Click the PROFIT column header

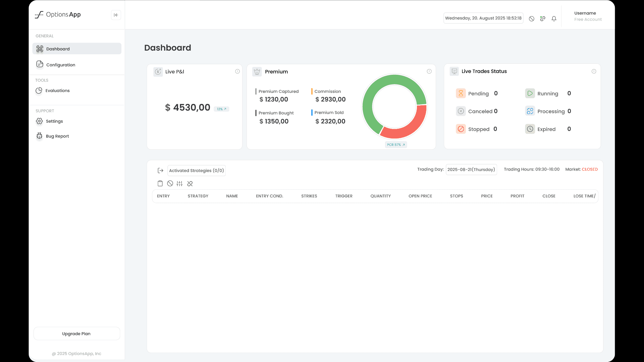pyautogui.click(x=518, y=196)
